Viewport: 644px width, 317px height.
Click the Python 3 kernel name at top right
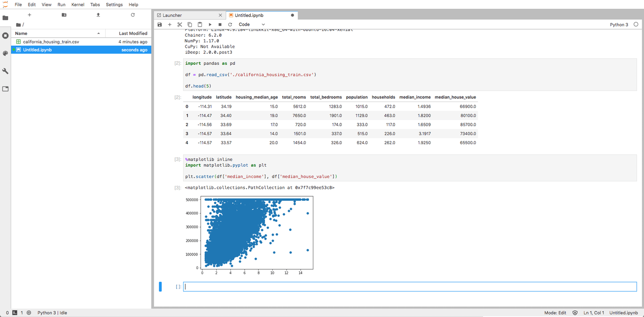619,25
